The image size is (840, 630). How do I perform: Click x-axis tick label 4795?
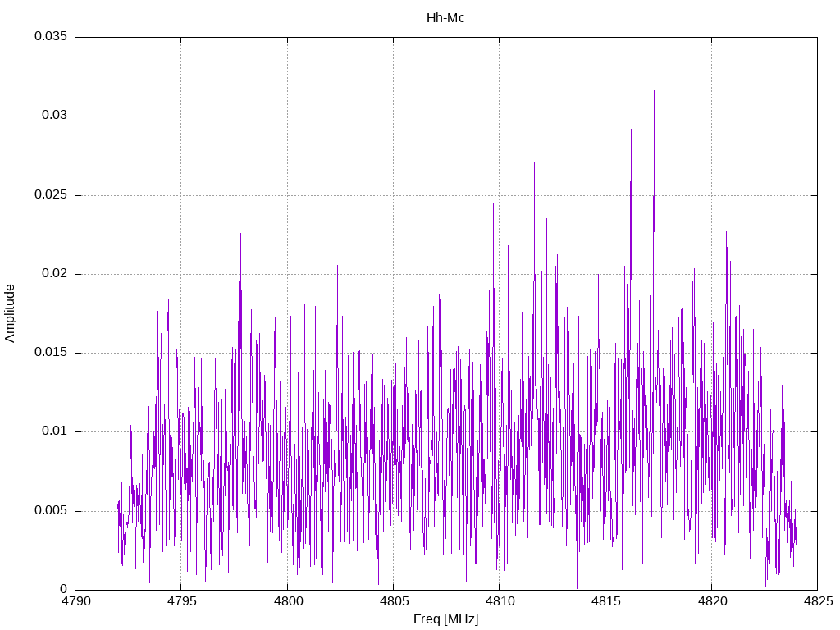tap(181, 601)
